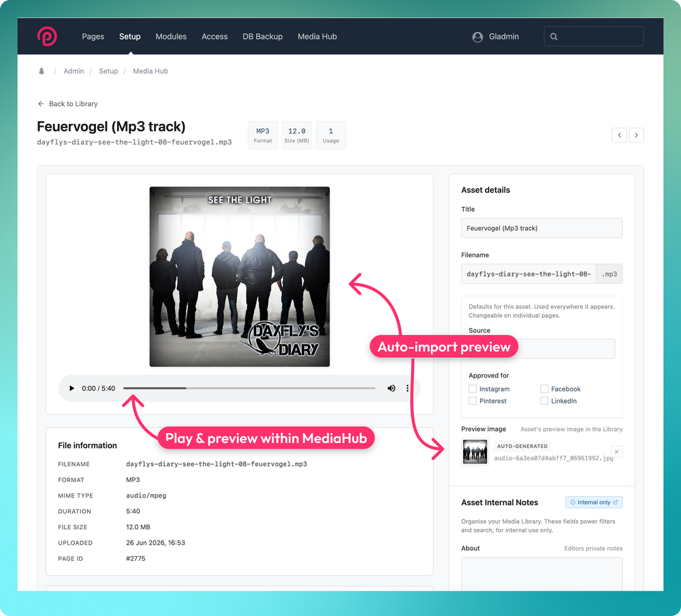The image size is (681, 616).
Task: Open the Gladmin user profile icon
Action: pos(477,37)
